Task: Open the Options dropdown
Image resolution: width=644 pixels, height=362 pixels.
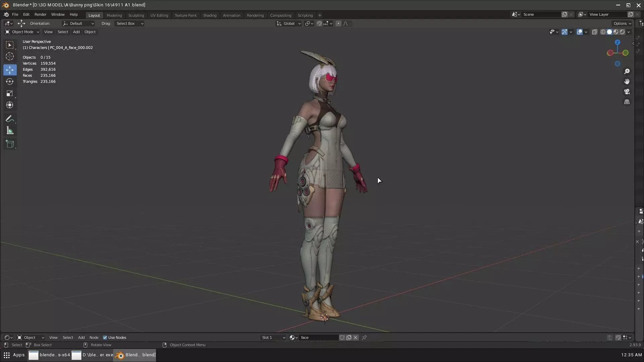Action: 622,23
